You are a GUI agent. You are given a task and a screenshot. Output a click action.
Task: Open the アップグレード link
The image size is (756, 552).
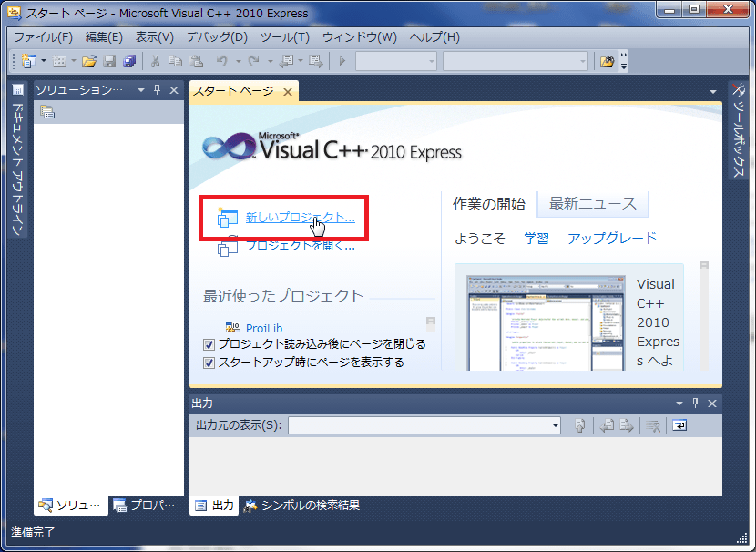[612, 238]
